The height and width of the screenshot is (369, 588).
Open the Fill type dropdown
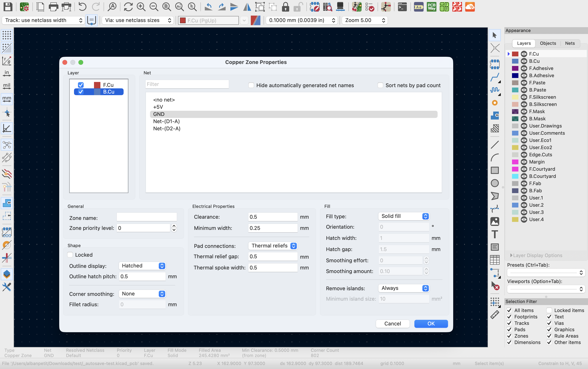click(x=404, y=216)
